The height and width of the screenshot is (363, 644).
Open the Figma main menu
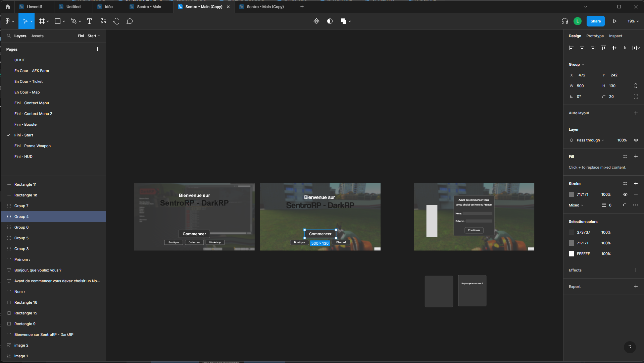tap(8, 21)
